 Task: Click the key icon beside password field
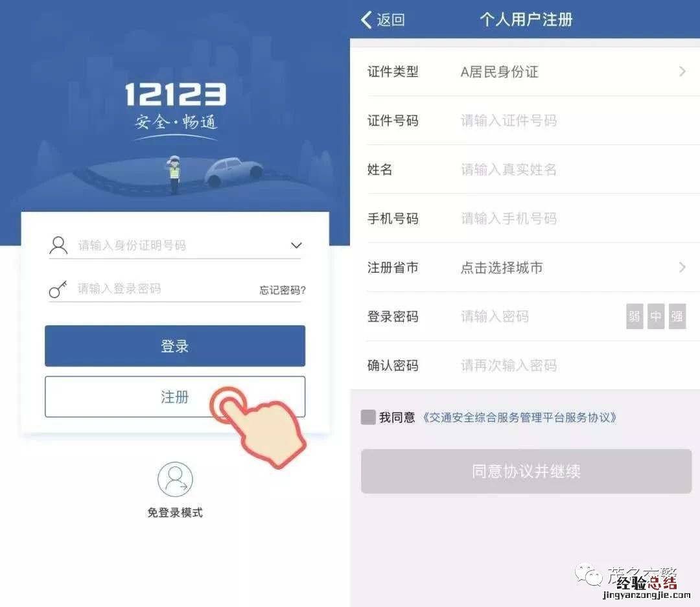click(58, 289)
